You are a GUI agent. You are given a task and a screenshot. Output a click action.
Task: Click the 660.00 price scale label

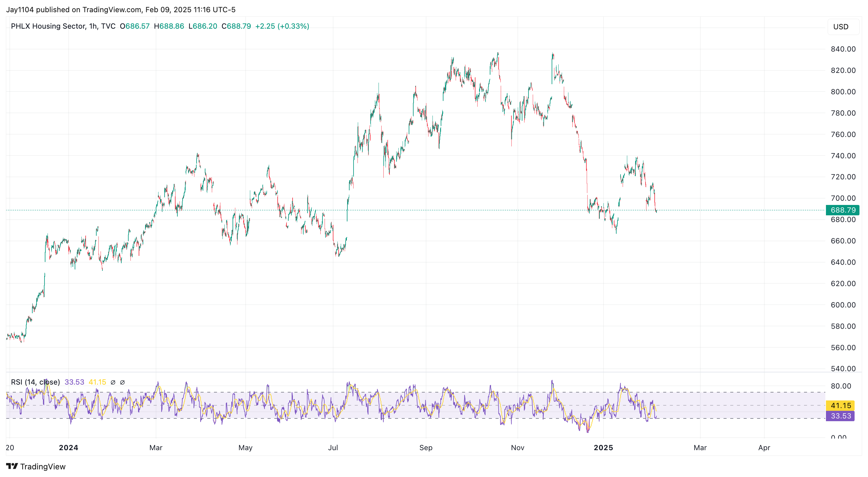(843, 241)
